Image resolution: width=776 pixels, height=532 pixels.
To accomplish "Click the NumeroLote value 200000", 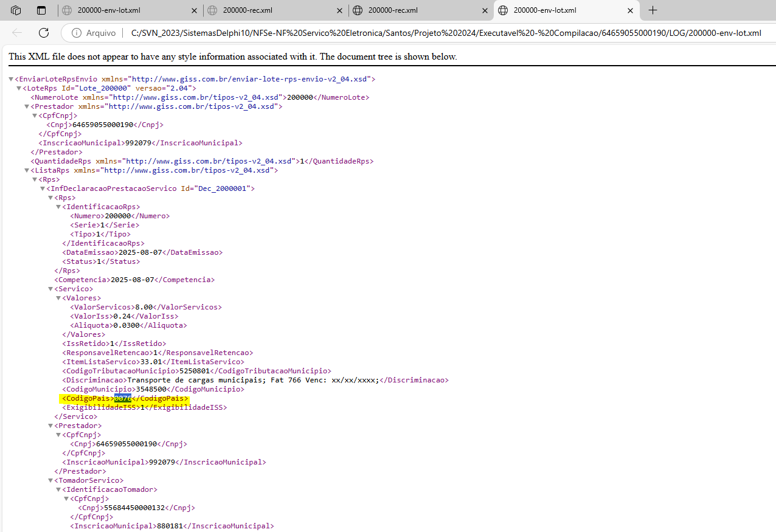I will point(300,97).
